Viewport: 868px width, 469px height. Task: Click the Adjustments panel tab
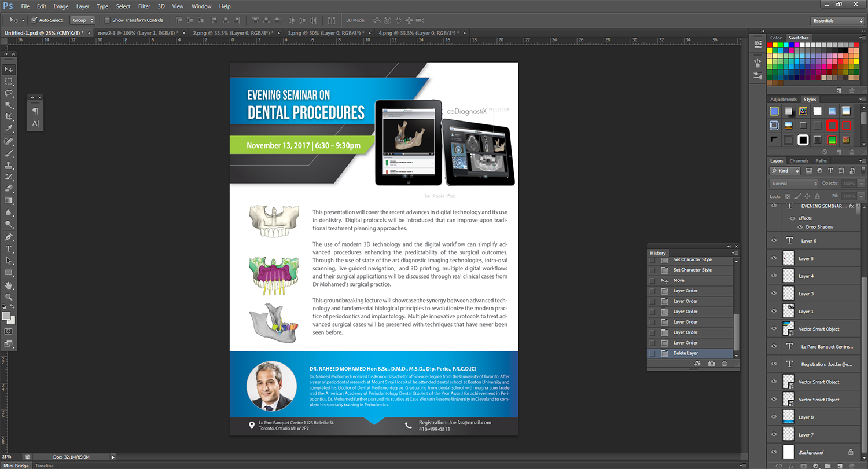[x=783, y=100]
